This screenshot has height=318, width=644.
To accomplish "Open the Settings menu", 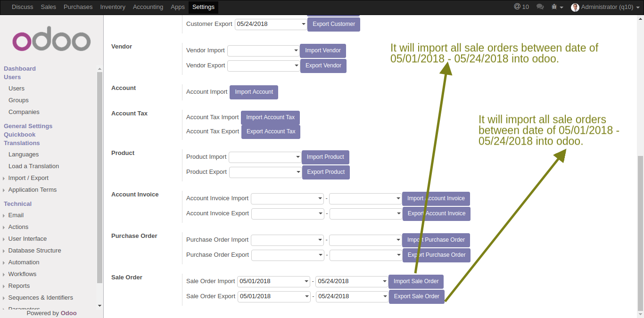I will pyautogui.click(x=204, y=7).
